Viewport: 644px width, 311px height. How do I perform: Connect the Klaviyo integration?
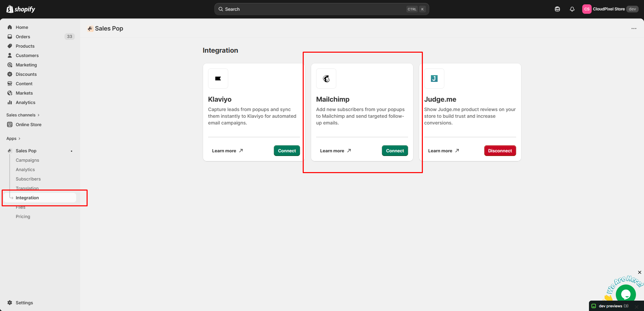287,151
